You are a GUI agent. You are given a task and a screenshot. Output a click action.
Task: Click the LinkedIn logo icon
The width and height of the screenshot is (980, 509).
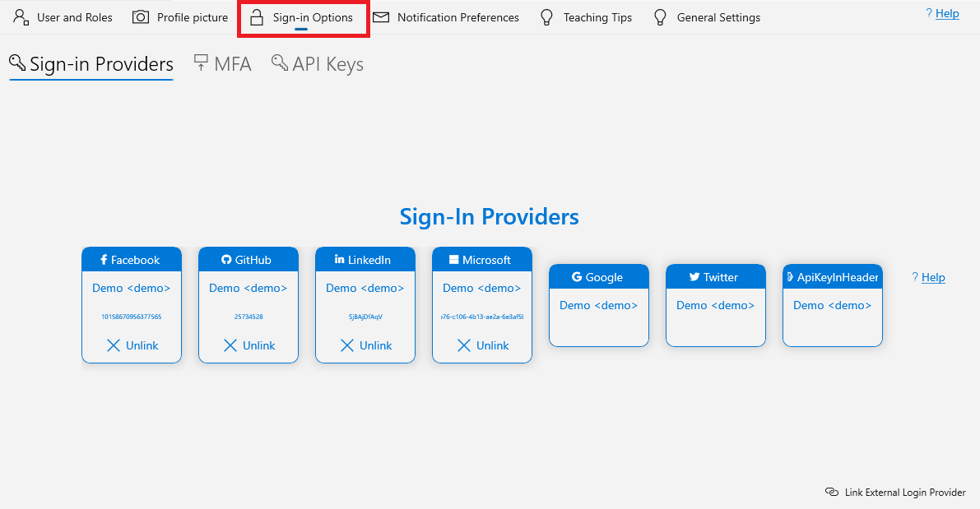point(339,258)
